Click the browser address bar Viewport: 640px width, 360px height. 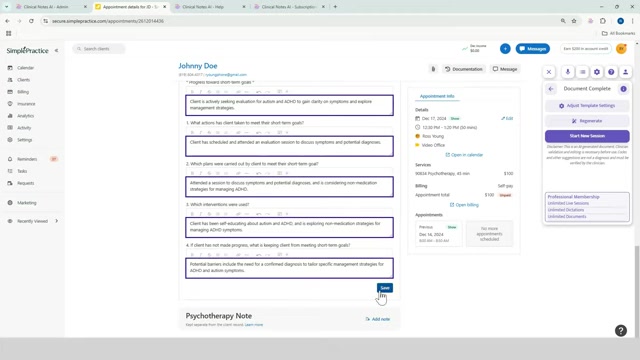302,21
